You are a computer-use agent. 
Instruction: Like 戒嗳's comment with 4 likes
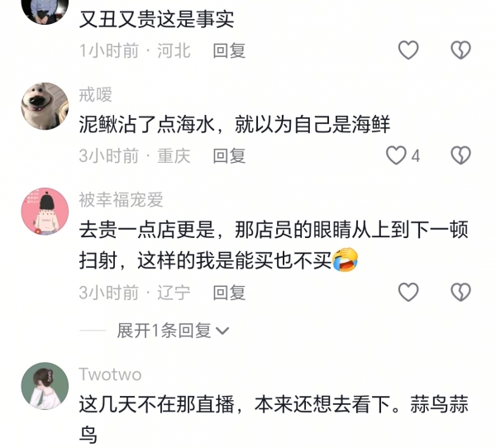396,155
